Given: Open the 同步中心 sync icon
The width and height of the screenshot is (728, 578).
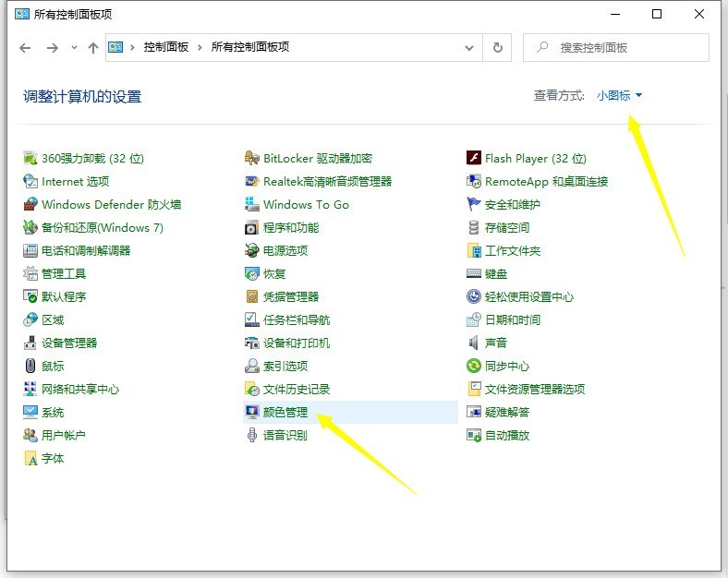Looking at the screenshot, I should [x=474, y=366].
